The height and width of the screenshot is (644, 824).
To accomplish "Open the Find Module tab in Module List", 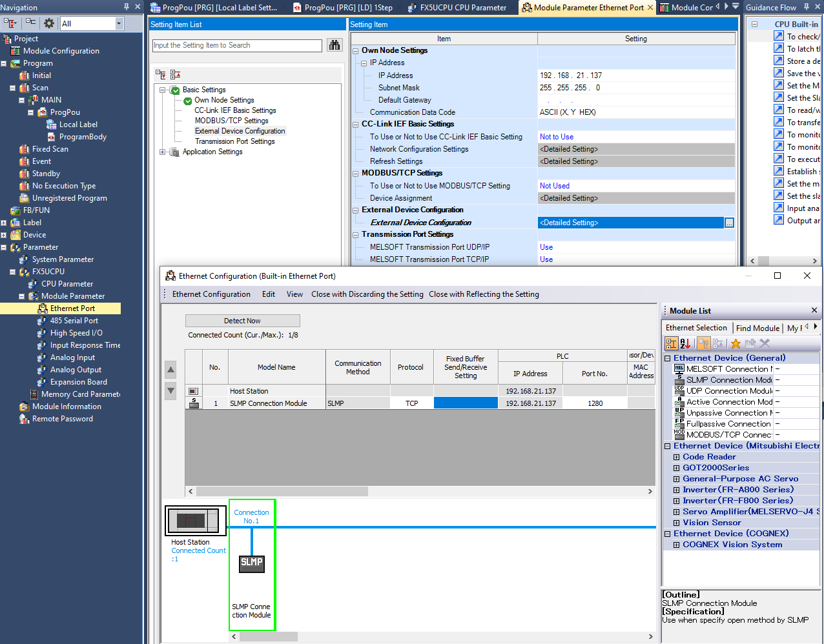I will coord(757,328).
